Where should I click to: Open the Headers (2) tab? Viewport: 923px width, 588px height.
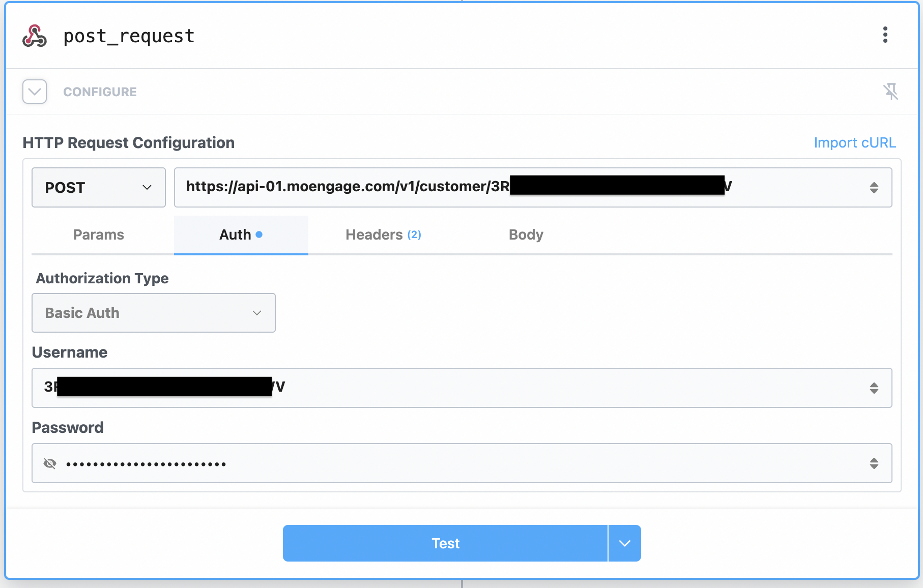[x=384, y=234]
